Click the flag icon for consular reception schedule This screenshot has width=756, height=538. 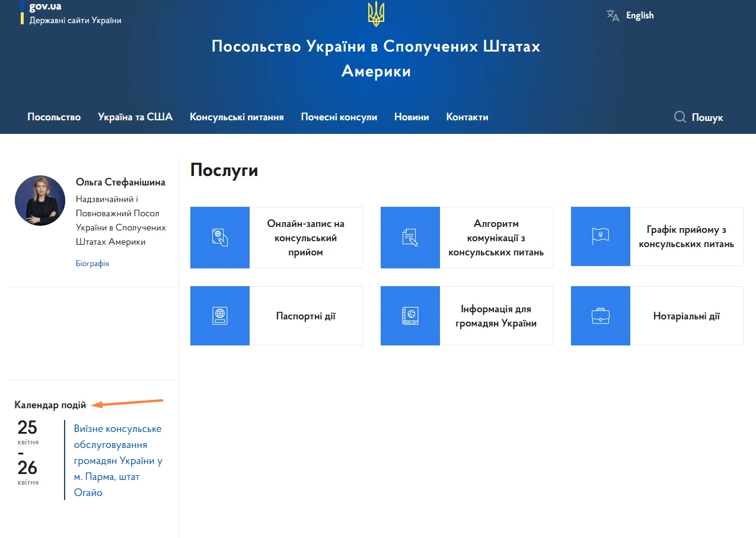(x=600, y=236)
